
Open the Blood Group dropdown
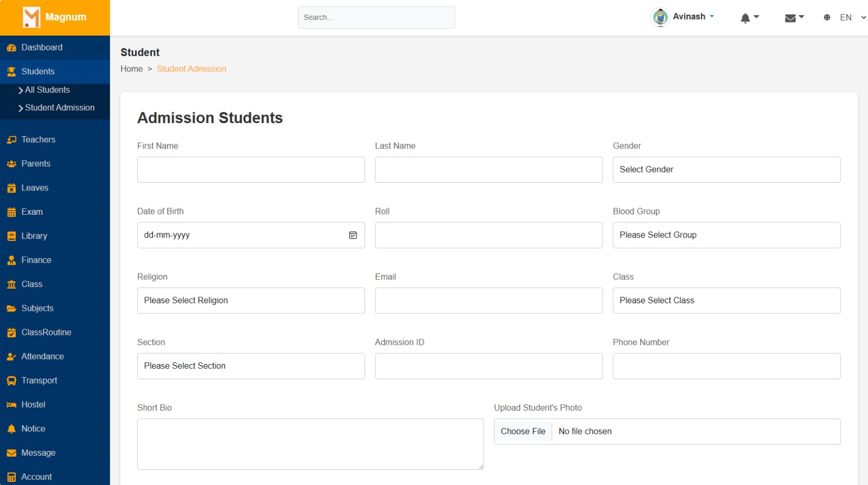click(x=726, y=235)
